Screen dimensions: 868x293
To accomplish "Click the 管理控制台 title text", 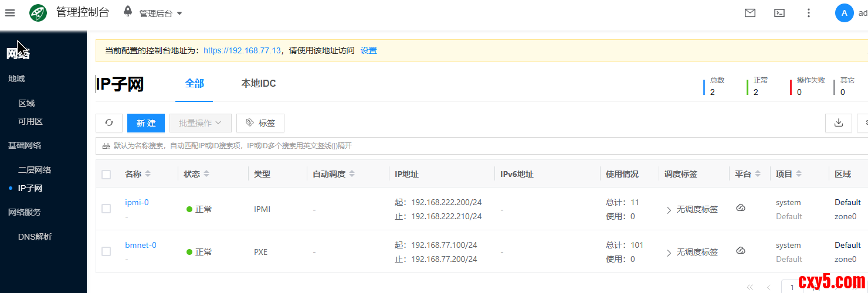I will tap(83, 12).
